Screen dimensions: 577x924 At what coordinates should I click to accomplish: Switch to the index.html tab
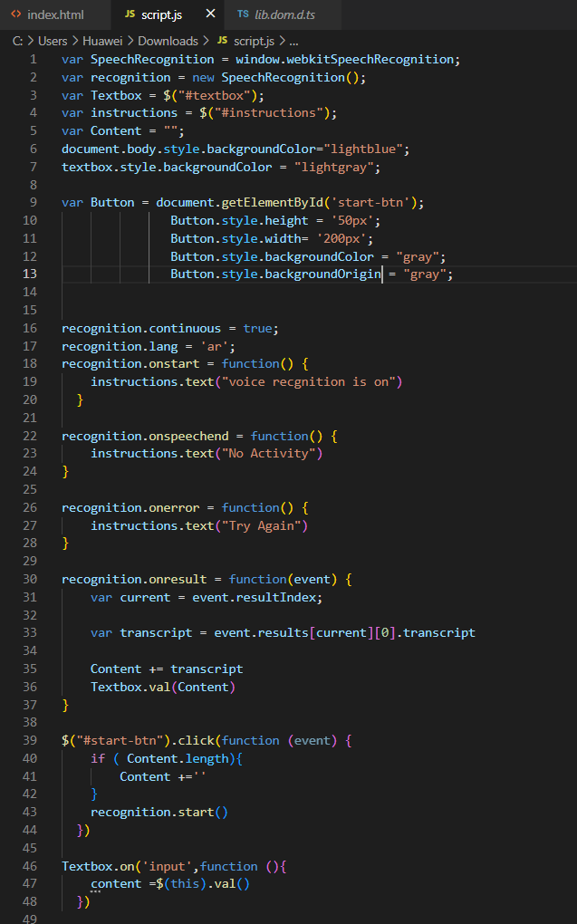click(55, 14)
